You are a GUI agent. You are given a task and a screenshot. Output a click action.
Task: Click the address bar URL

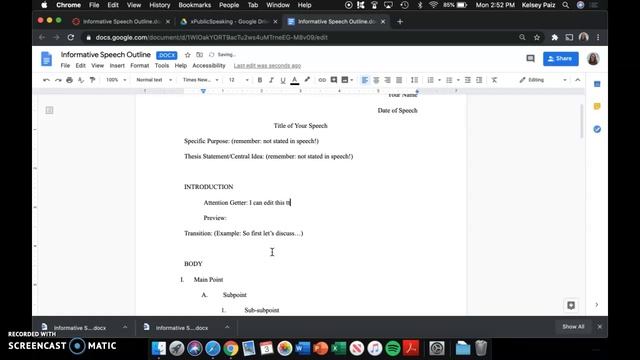211,38
